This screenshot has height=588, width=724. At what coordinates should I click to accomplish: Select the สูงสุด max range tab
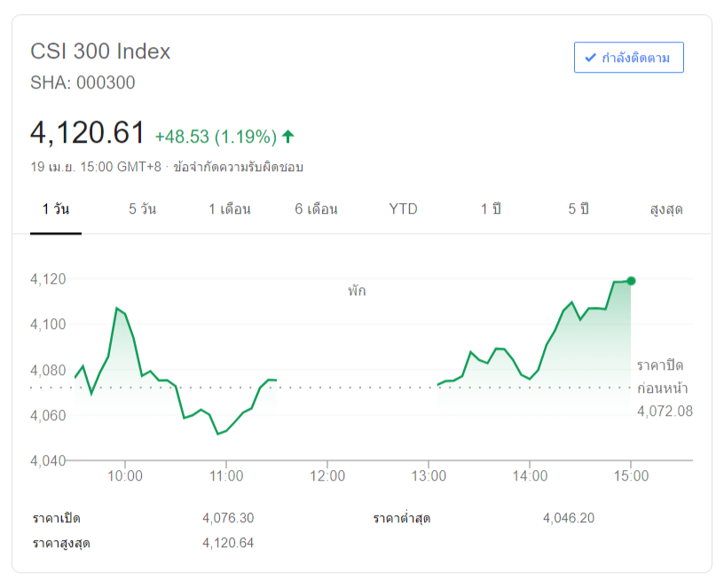666,209
